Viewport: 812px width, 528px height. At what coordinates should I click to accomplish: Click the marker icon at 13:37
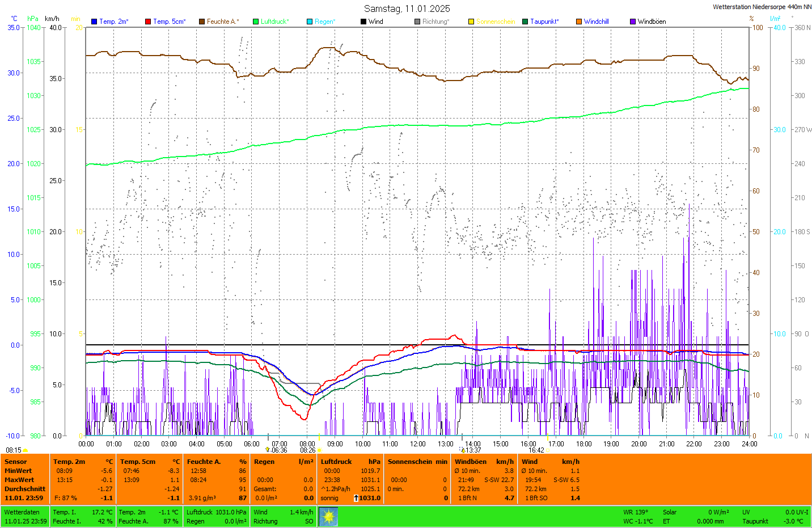click(x=463, y=450)
